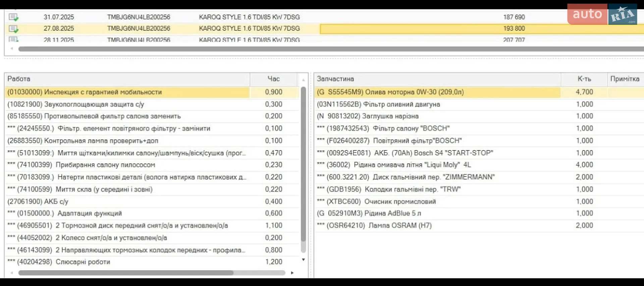Select the visit dated 31.07.2025
Image resolution: width=644 pixels, height=286 pixels.
[324, 17]
